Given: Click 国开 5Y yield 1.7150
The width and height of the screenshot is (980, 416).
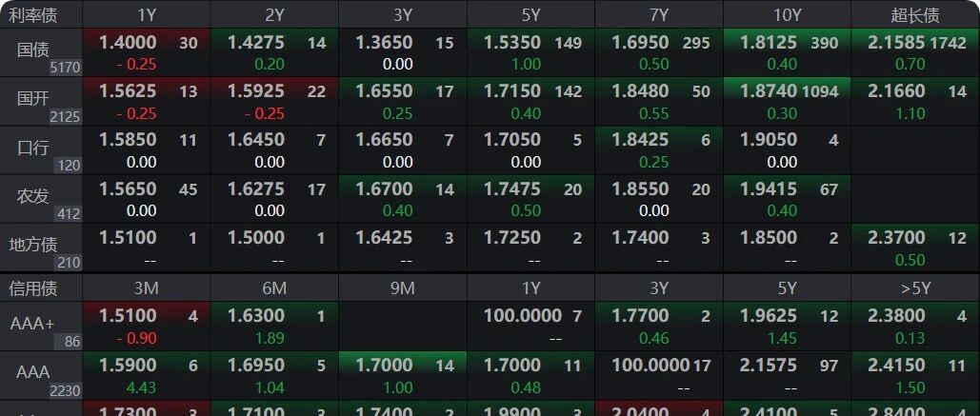Looking at the screenshot, I should (x=512, y=91).
